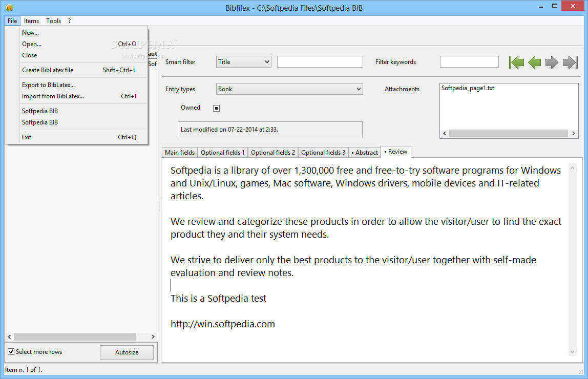Click the item list horizontal scrollbar thumb
The image size is (588, 379).
[75, 336]
